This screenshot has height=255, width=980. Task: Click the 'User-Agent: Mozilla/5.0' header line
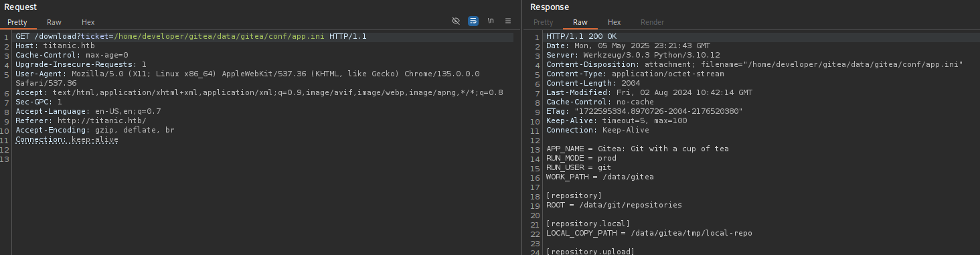[247, 74]
